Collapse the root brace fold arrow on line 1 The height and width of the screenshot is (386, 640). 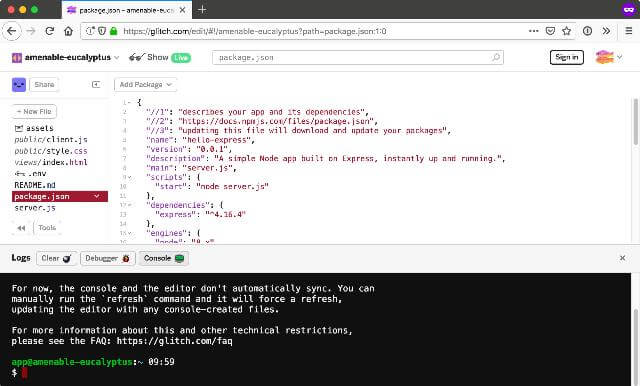point(130,103)
